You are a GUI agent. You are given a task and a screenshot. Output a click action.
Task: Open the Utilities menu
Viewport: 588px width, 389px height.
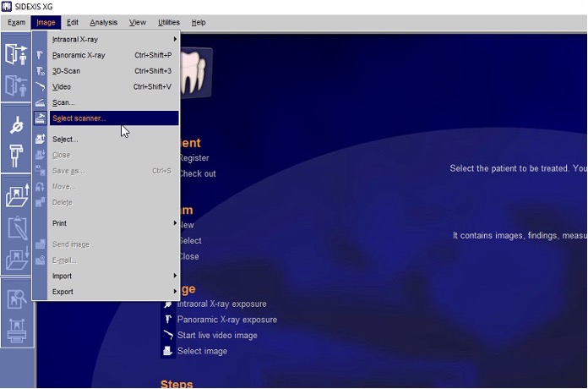[x=169, y=23]
